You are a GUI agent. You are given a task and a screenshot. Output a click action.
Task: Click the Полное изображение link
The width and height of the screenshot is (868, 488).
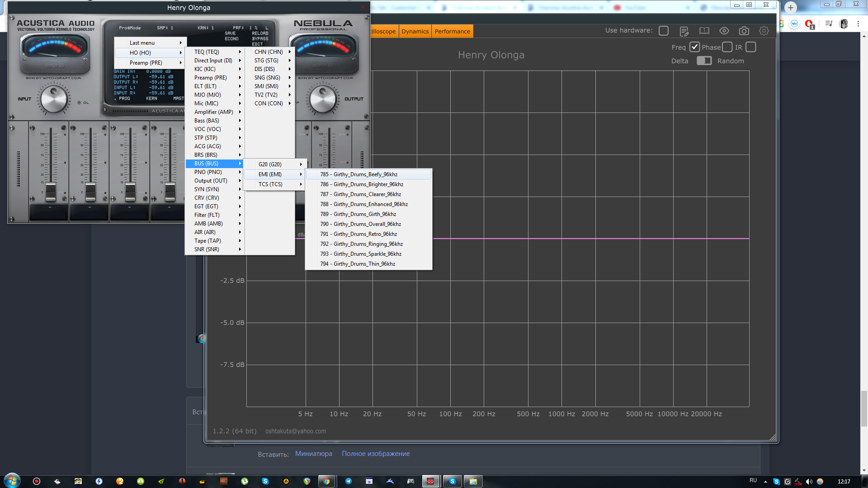[x=375, y=454]
